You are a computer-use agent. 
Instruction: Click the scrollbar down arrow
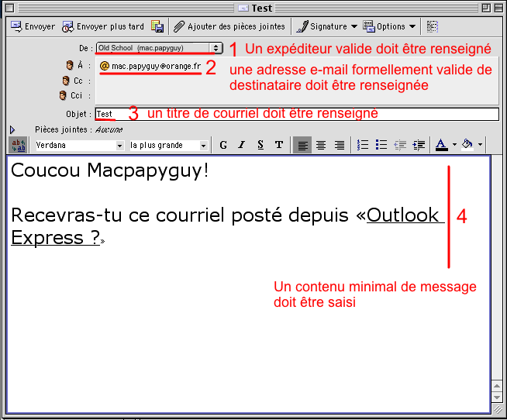tap(496, 397)
